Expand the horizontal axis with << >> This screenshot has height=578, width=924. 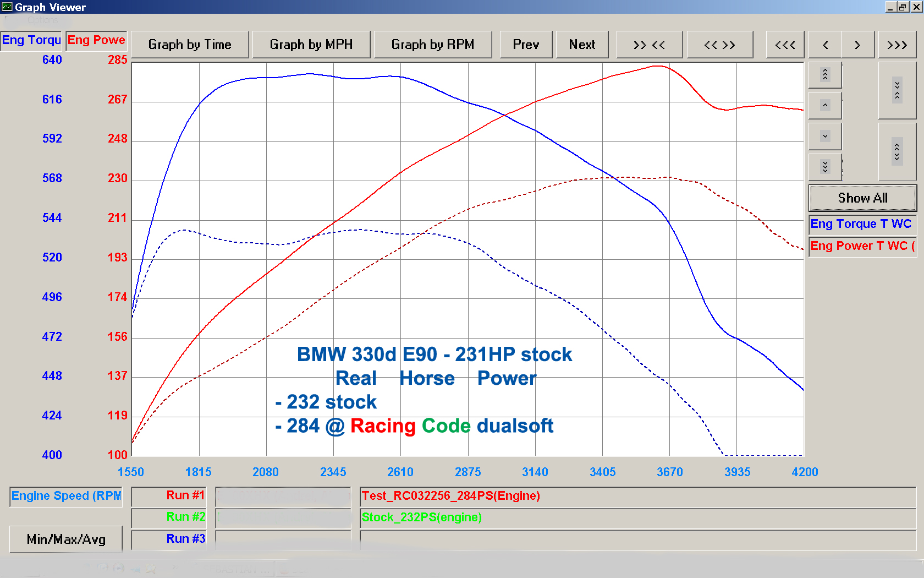click(720, 45)
